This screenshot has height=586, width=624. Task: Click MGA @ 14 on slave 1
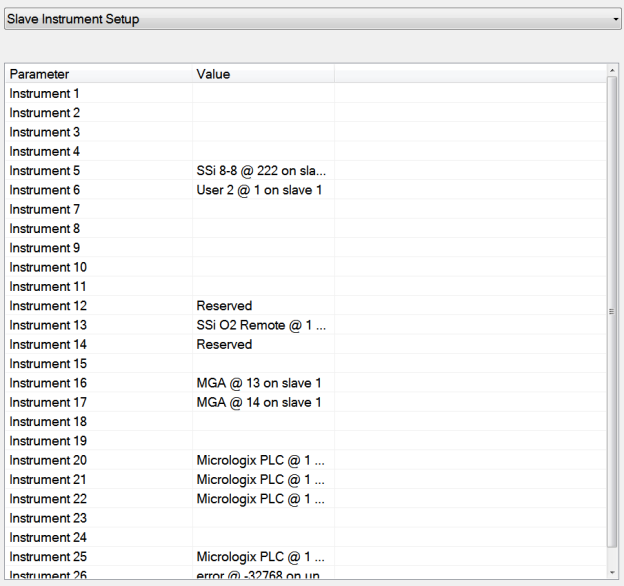pos(259,402)
